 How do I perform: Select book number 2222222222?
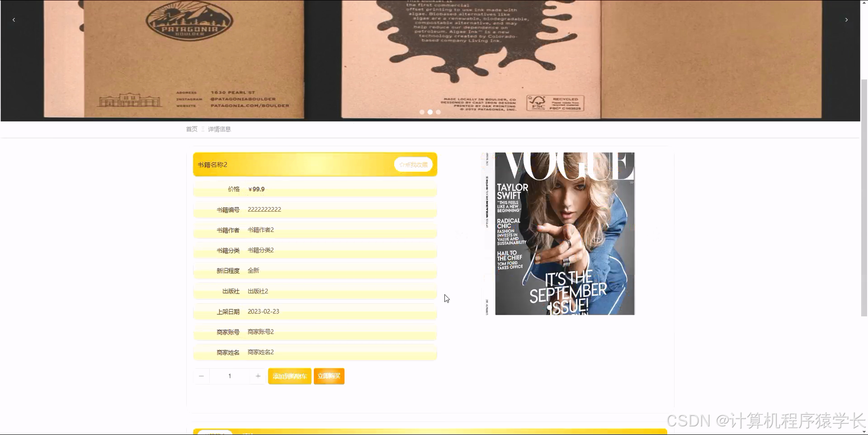click(264, 210)
